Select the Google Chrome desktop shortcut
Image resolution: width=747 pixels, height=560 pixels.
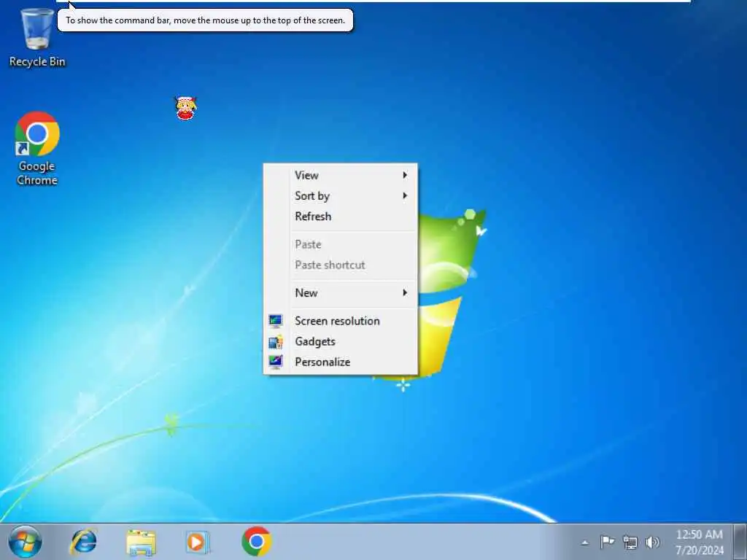[x=37, y=149]
